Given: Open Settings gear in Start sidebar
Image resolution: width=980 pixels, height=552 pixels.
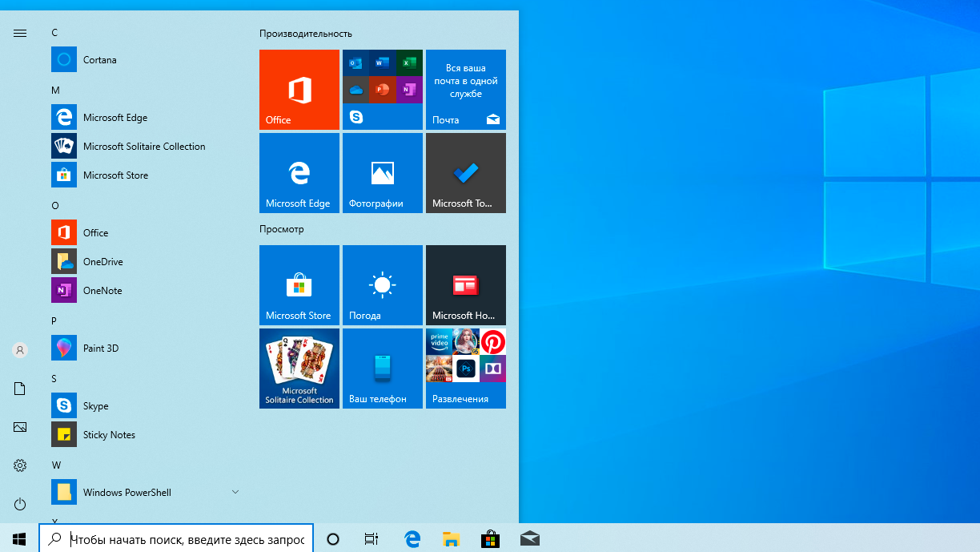Looking at the screenshot, I should point(20,465).
